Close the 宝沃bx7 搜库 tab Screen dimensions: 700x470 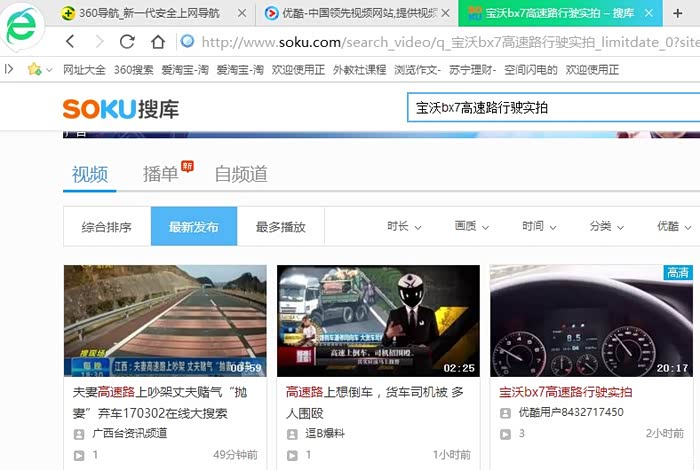pyautogui.click(x=649, y=13)
